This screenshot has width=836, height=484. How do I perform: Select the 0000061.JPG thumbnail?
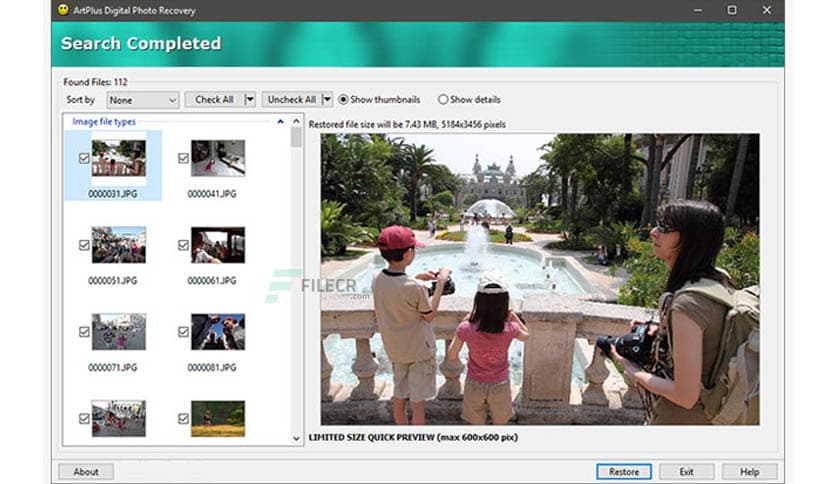217,245
